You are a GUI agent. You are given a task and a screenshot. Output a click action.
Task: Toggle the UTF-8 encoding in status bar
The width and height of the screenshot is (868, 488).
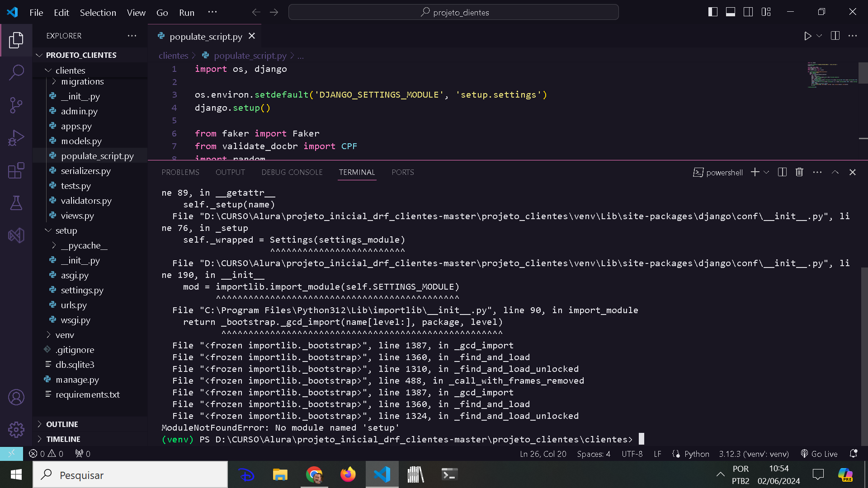(632, 454)
